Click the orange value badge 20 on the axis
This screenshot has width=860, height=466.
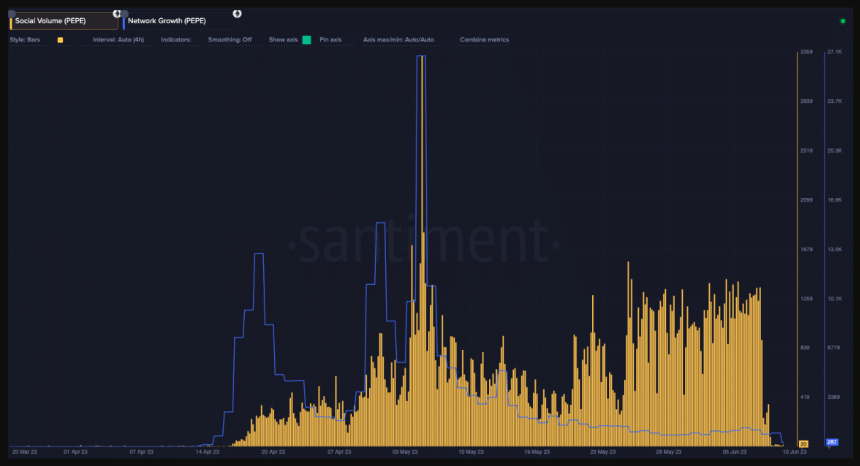pos(804,444)
